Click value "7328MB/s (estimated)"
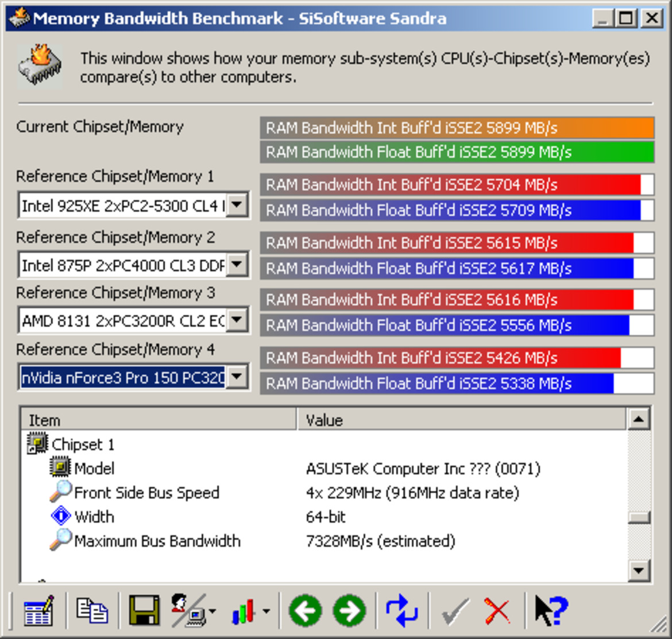The height and width of the screenshot is (639, 672). (x=381, y=540)
